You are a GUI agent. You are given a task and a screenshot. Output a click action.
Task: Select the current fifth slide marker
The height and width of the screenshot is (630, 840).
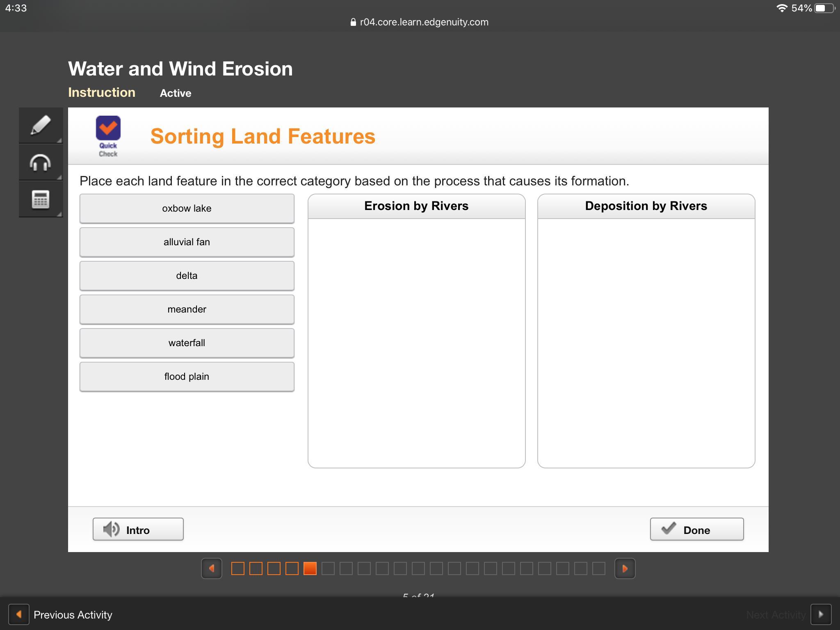click(x=310, y=568)
